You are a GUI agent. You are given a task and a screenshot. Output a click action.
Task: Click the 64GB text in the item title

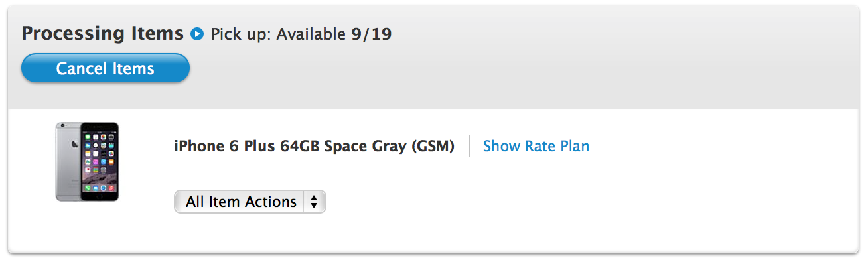click(x=300, y=146)
